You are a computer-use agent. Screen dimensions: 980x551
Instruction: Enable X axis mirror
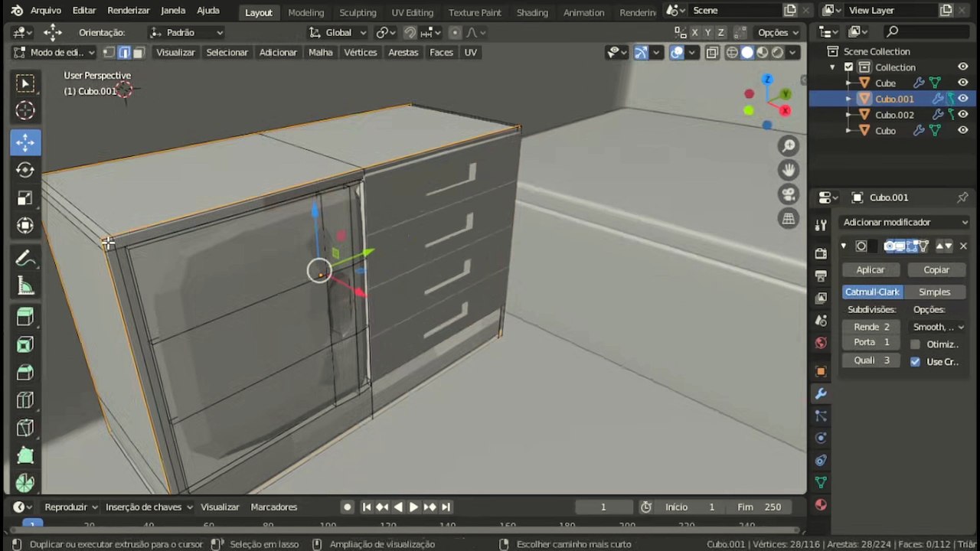(x=694, y=32)
